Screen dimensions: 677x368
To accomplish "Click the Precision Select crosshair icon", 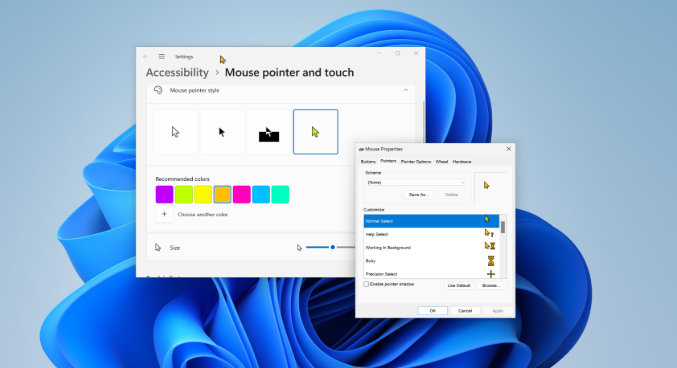I will pyautogui.click(x=491, y=274).
